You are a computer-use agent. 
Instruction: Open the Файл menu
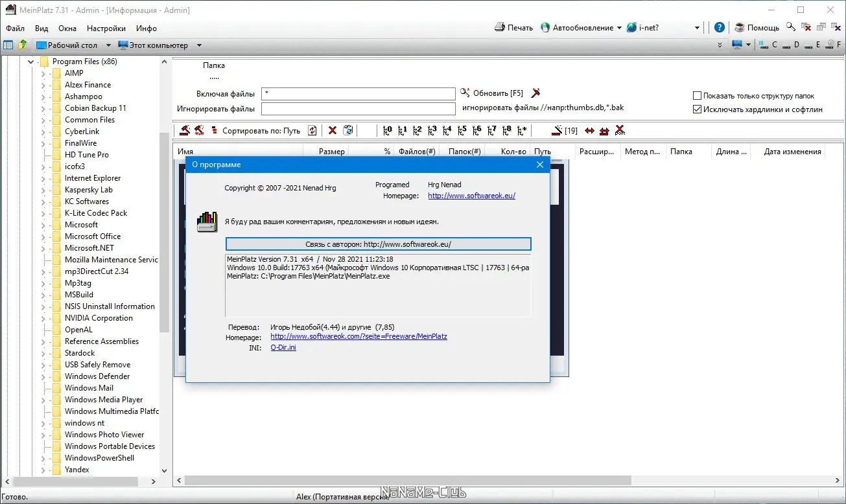coord(16,29)
